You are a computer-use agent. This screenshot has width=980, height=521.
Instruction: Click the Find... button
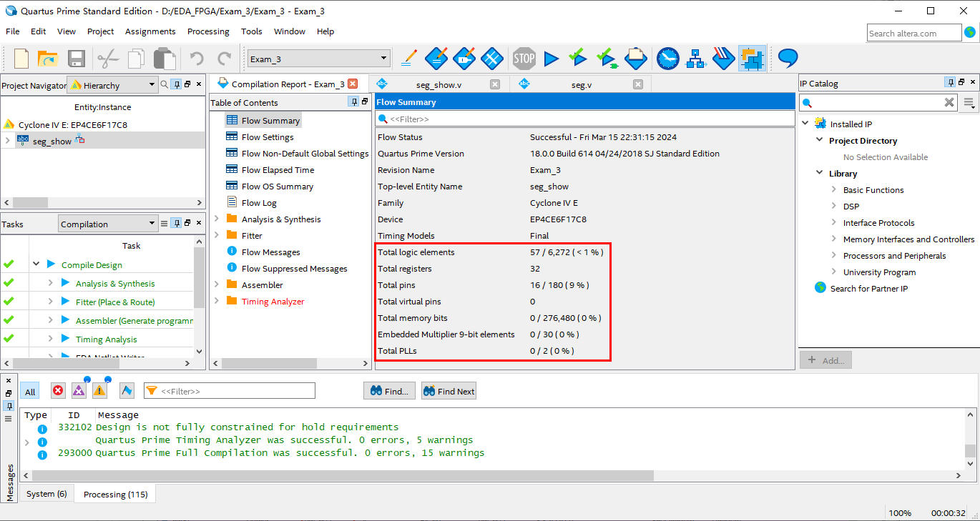(390, 391)
